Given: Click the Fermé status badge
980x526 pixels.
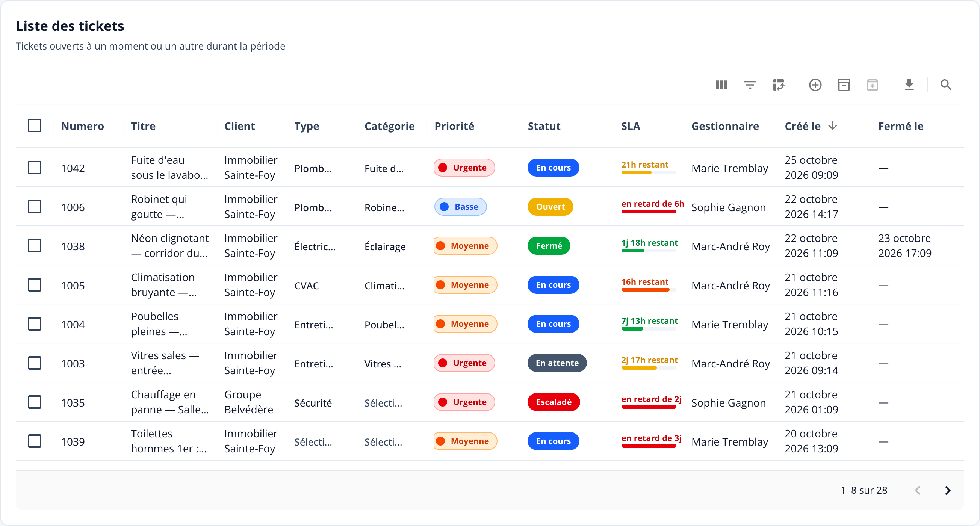Looking at the screenshot, I should tap(549, 246).
